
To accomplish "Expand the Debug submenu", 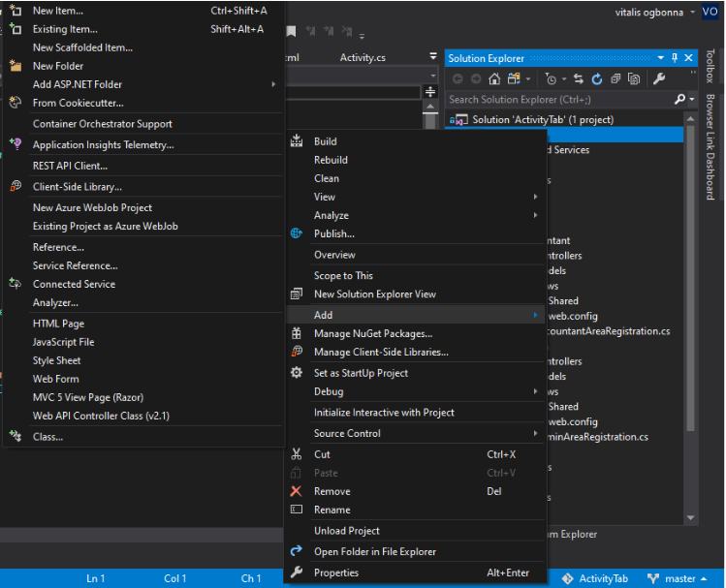I will 415,391.
